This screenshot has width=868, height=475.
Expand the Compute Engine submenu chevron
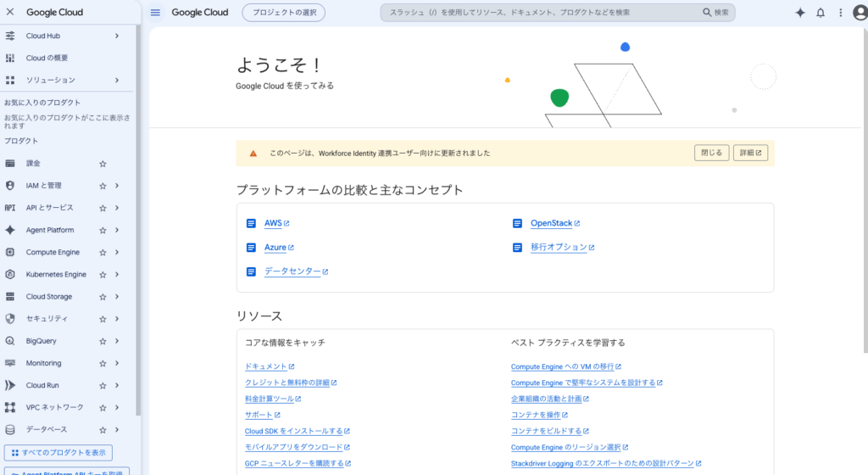(x=117, y=252)
